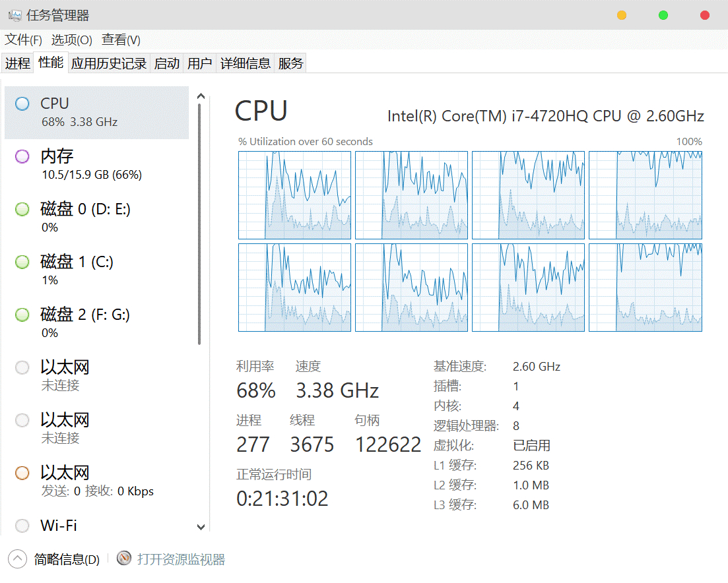Select the 磁盘 2 (F: G:) disk icon
This screenshot has height=583, width=728.
click(x=22, y=315)
